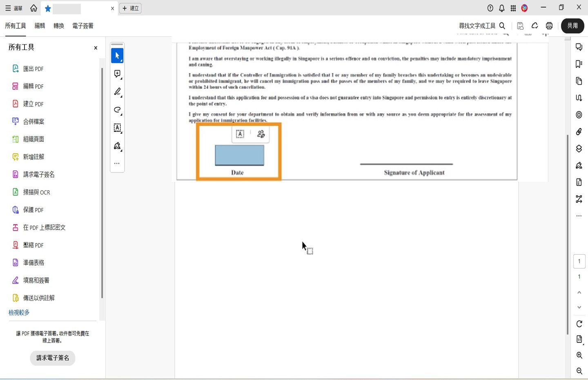588x380 pixels.
Task: Click the 建立 new tab button
Action: click(x=130, y=8)
